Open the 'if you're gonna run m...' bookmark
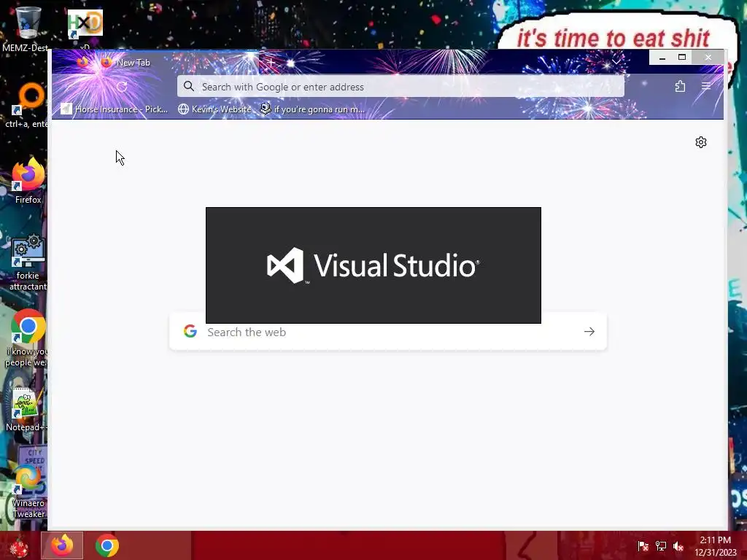The height and width of the screenshot is (560, 747). point(312,109)
